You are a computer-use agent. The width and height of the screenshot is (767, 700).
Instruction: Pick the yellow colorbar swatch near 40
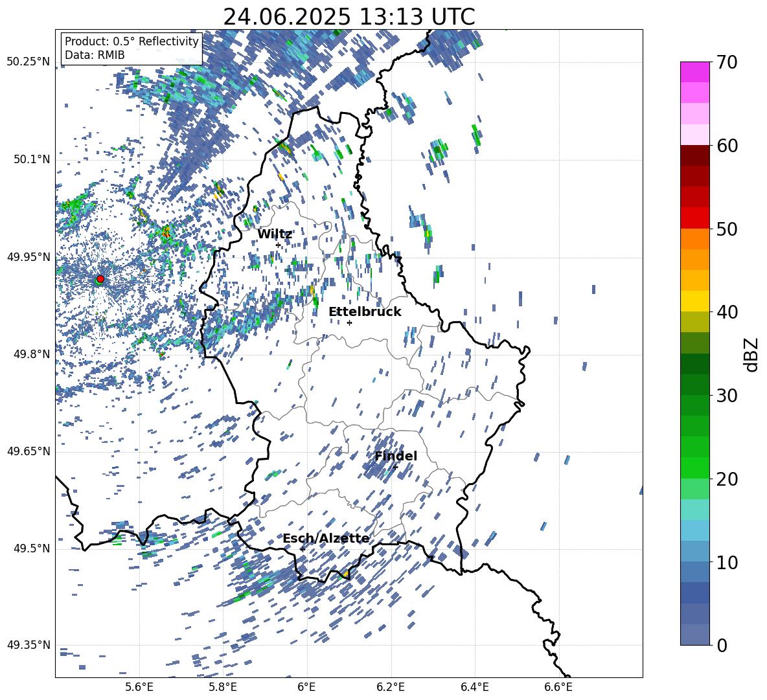[694, 301]
